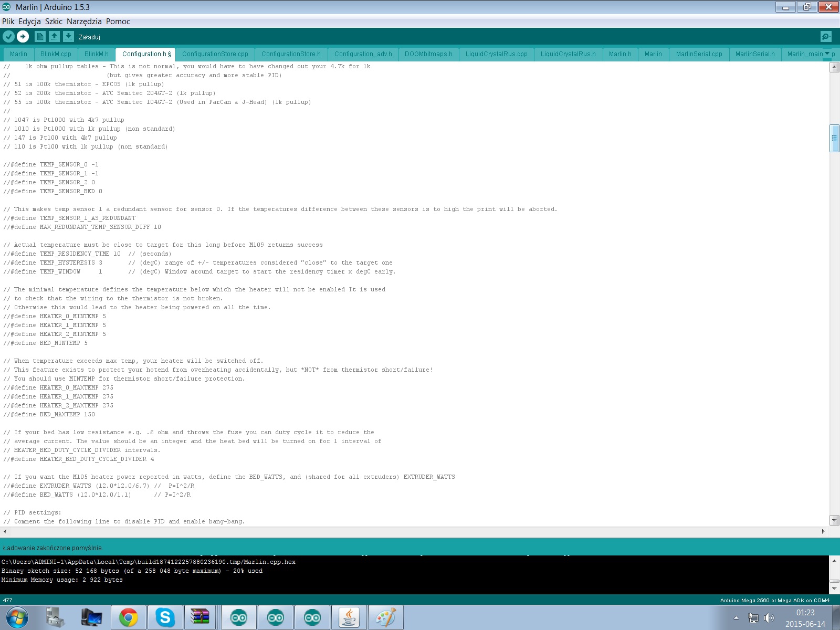Image resolution: width=840 pixels, height=630 pixels.
Task: Switch to the first Marlin tab
Action: coord(18,54)
